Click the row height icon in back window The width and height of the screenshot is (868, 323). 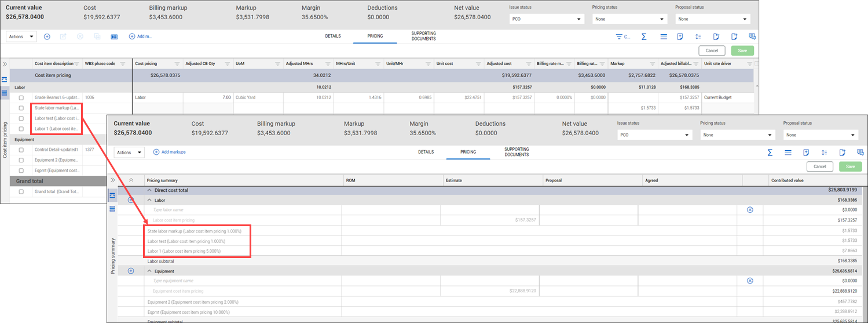(x=698, y=37)
